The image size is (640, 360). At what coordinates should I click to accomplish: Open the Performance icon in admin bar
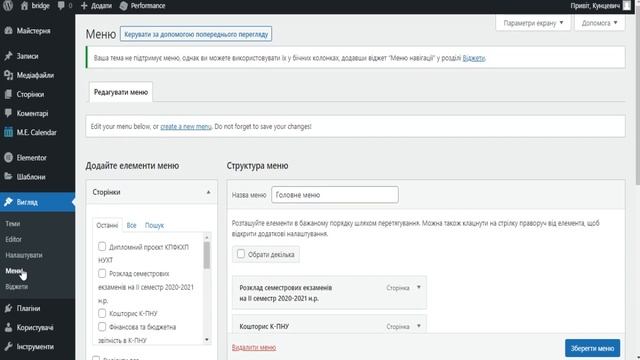click(x=124, y=6)
